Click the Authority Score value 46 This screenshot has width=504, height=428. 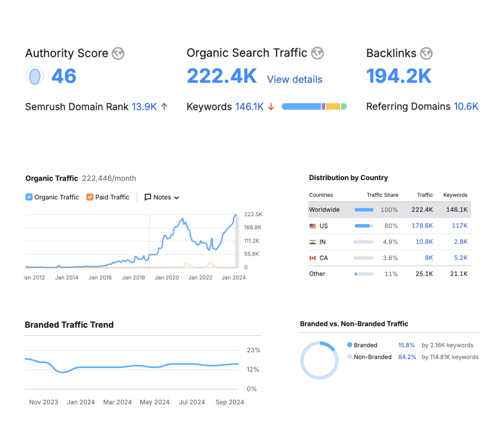click(x=64, y=76)
